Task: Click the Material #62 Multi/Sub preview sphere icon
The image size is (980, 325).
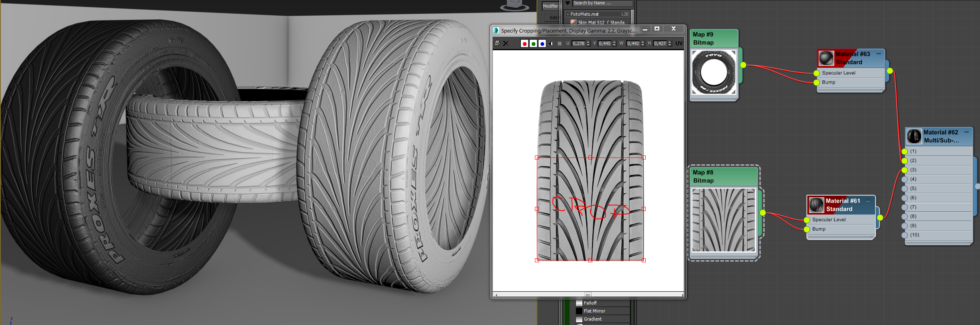Action: (x=914, y=136)
